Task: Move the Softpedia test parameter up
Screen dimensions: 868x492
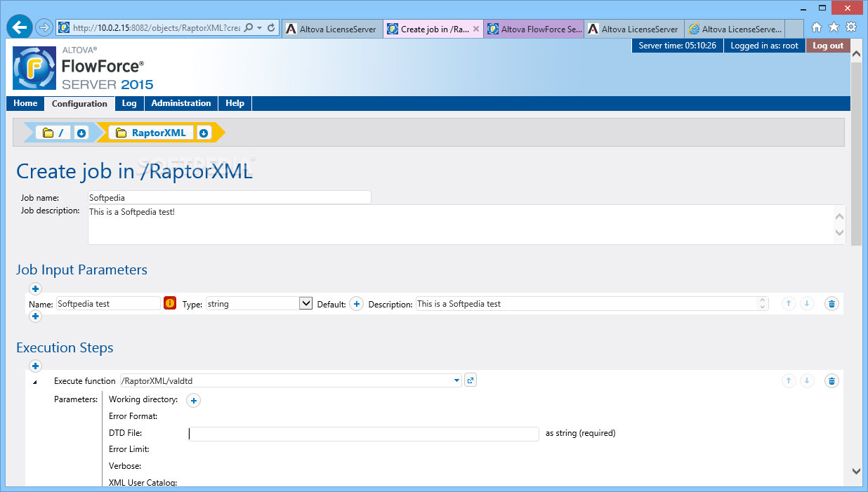Action: (x=789, y=303)
